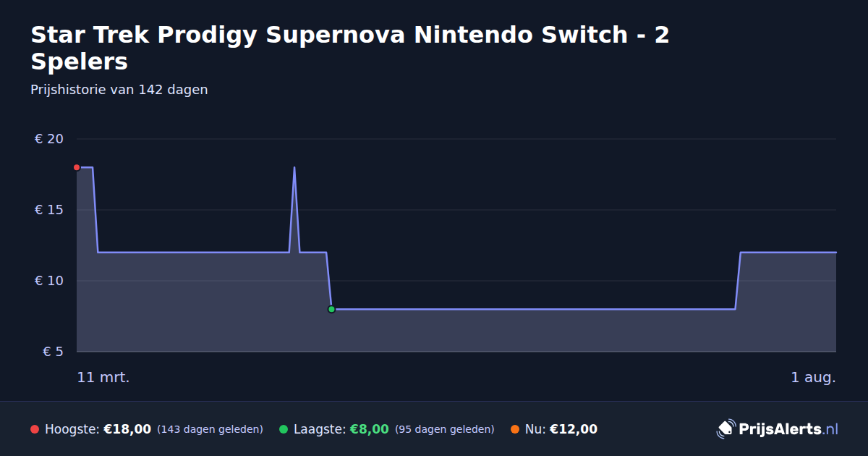Click the green Laagste legend dot
This screenshot has height=456, width=868.
[284, 429]
